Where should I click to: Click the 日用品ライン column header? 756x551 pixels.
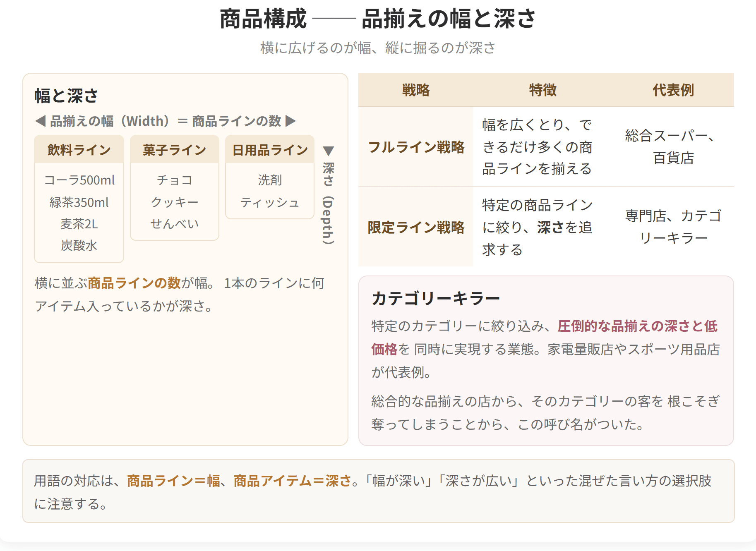(x=270, y=149)
